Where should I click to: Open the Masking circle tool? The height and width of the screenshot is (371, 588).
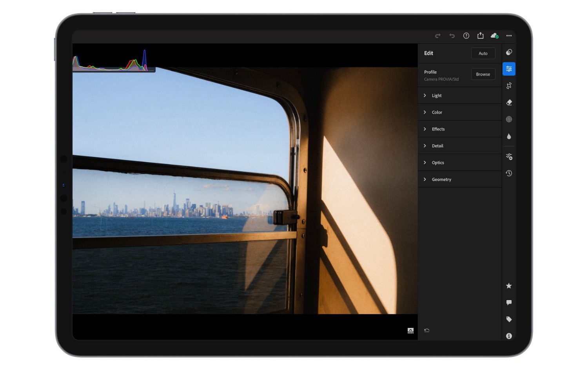pos(509,119)
